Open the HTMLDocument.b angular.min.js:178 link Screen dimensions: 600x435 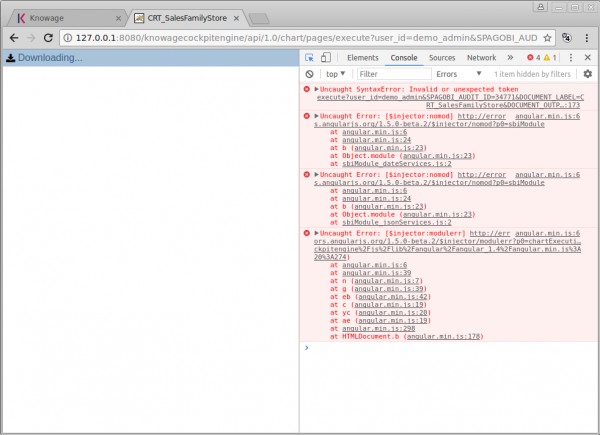[443, 337]
